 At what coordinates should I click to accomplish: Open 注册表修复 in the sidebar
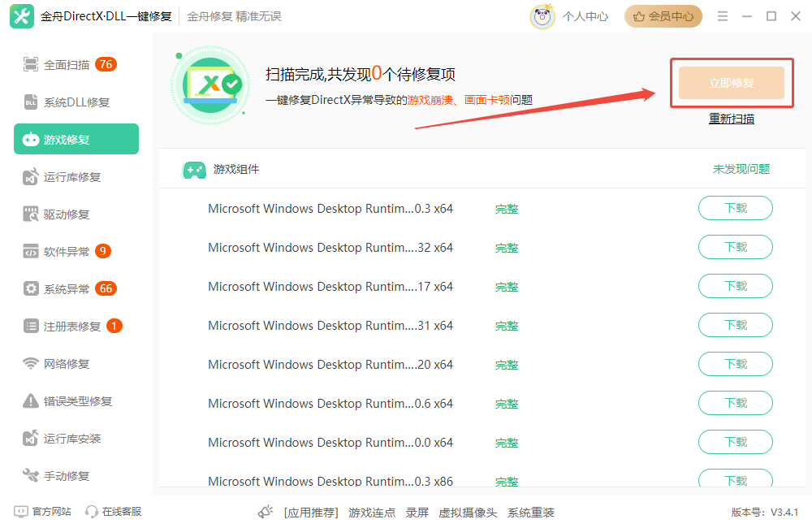(76, 326)
